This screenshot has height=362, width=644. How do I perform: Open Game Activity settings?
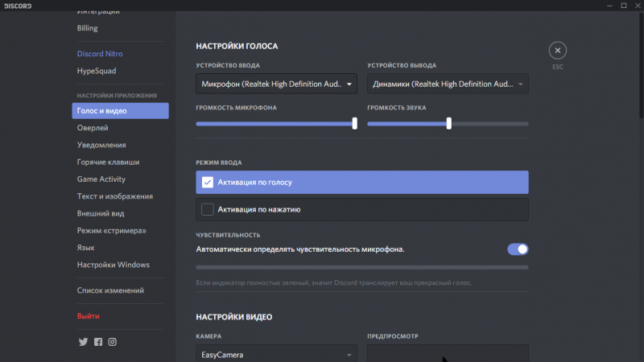(101, 179)
